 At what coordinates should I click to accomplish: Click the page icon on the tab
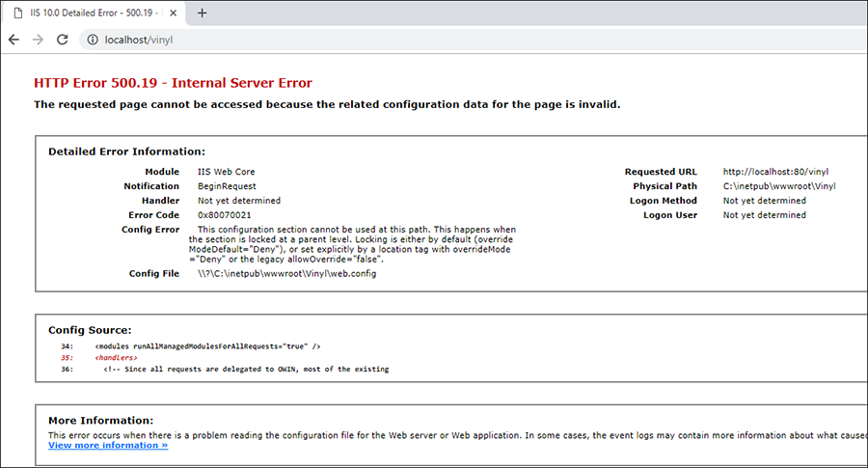point(18,13)
